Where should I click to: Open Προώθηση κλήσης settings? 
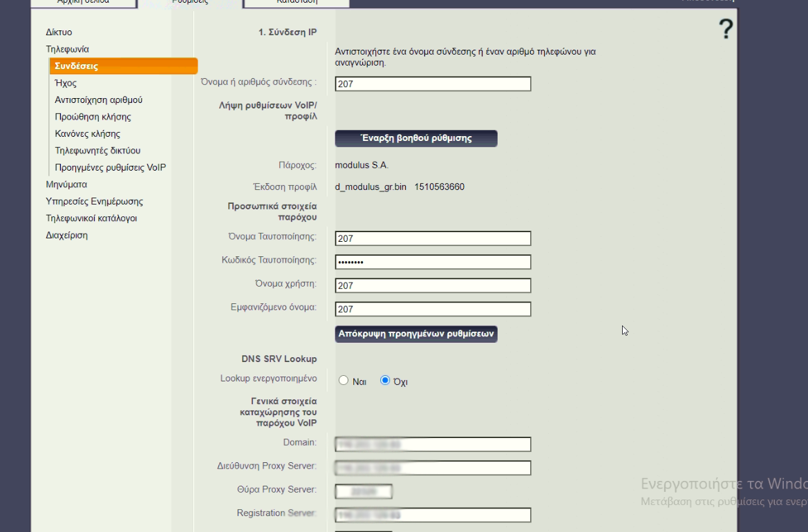pyautogui.click(x=93, y=117)
